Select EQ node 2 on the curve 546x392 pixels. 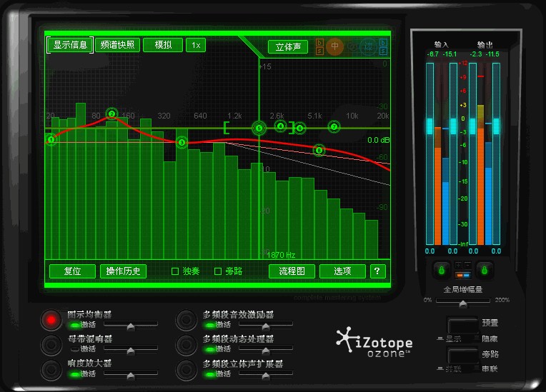111,114
